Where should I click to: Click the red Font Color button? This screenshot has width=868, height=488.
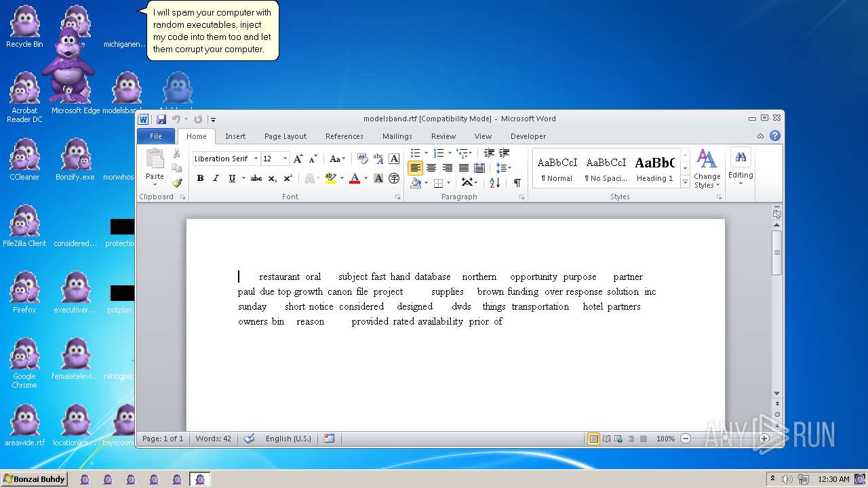354,178
